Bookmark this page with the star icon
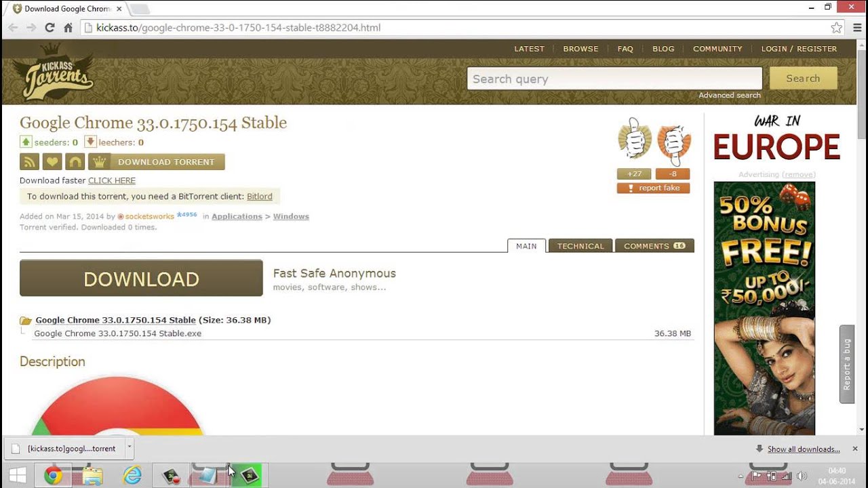The height and width of the screenshot is (488, 868). 837,28
